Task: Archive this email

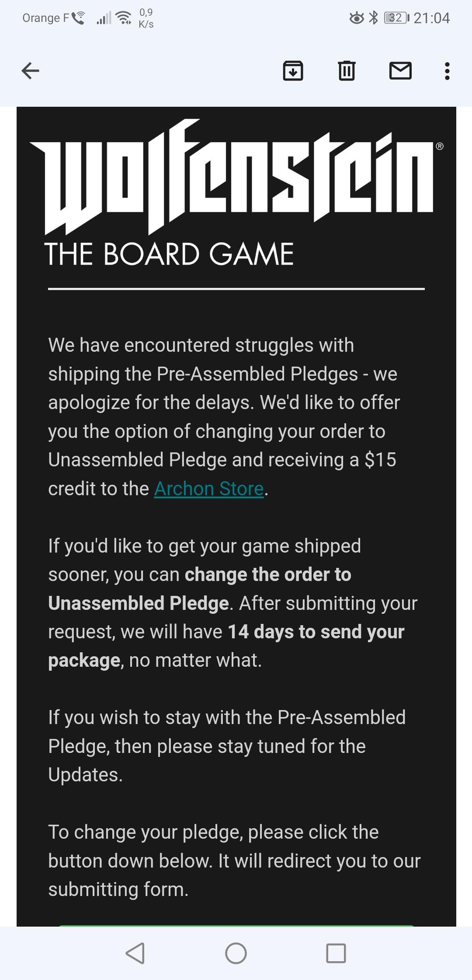Action: pos(293,70)
